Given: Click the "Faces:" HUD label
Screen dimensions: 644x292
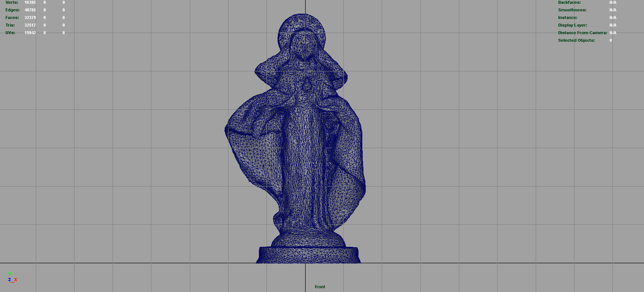Looking at the screenshot, I should coord(12,17).
